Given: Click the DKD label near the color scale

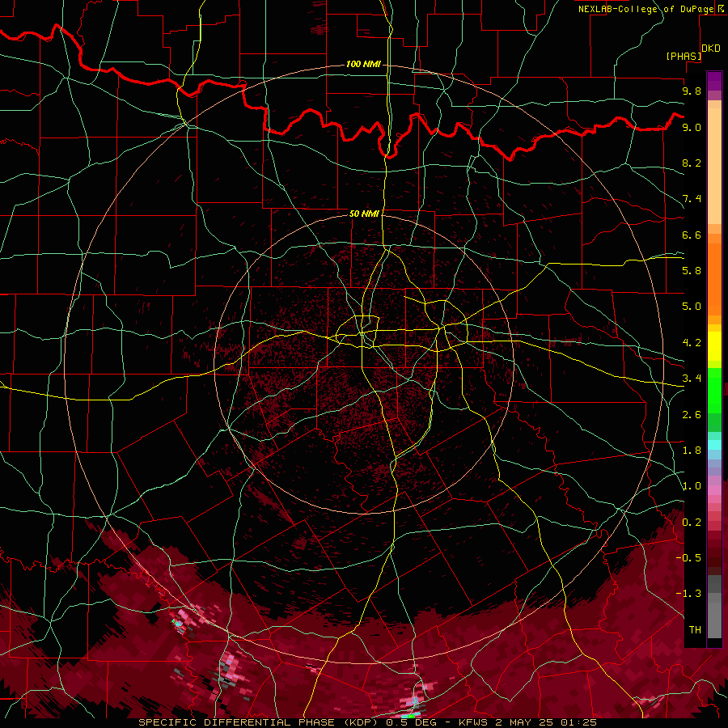Looking at the screenshot, I should point(711,49).
